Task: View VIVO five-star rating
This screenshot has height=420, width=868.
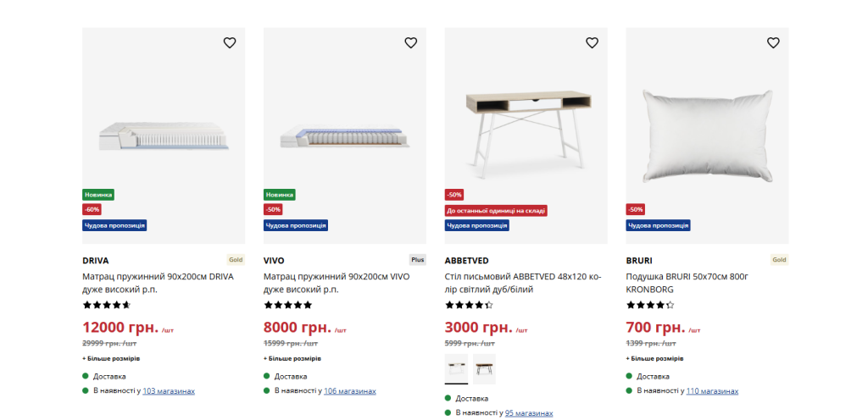Action: (287, 305)
